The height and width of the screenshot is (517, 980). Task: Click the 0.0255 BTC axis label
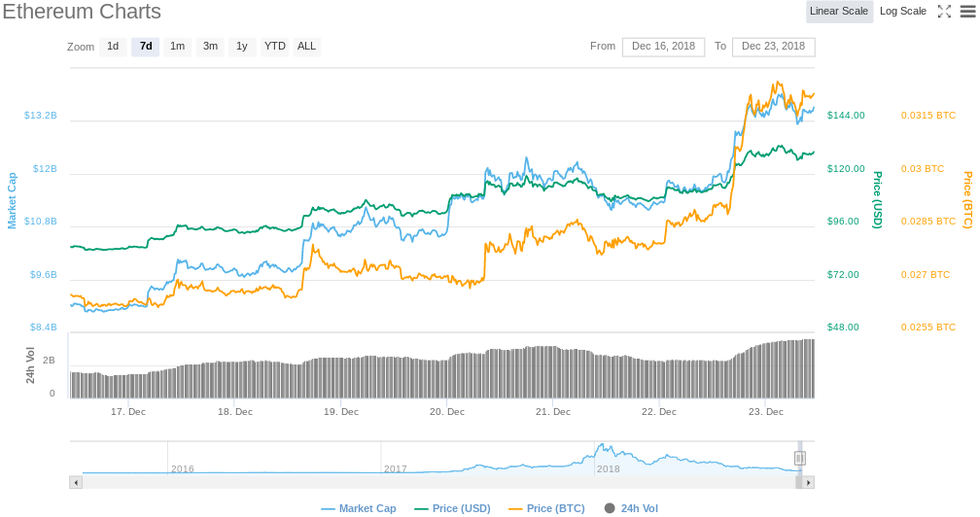pyautogui.click(x=928, y=327)
